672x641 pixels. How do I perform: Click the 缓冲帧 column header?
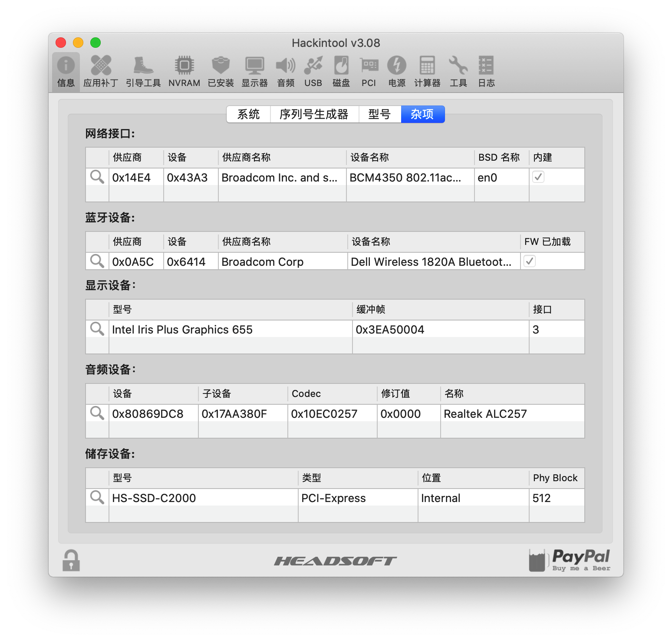pyautogui.click(x=441, y=310)
